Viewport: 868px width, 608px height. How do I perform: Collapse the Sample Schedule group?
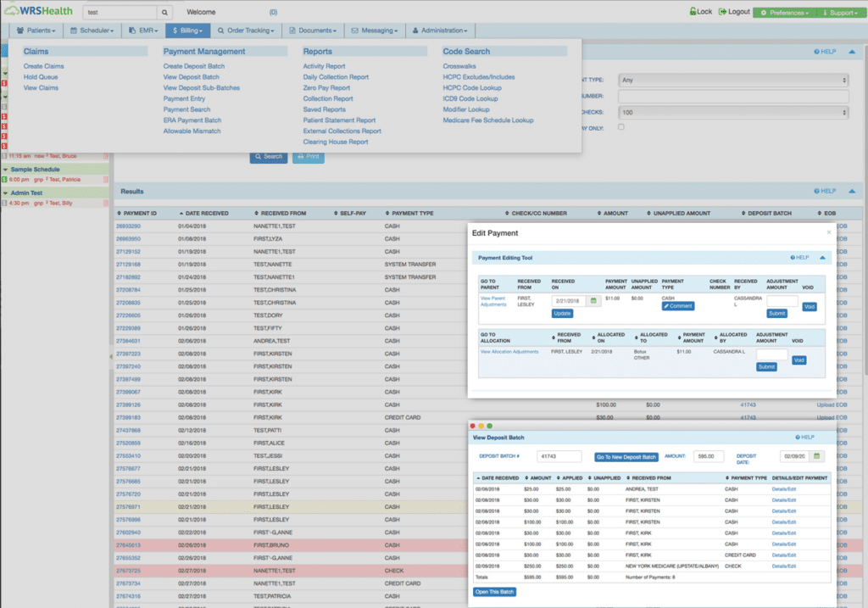point(6,170)
